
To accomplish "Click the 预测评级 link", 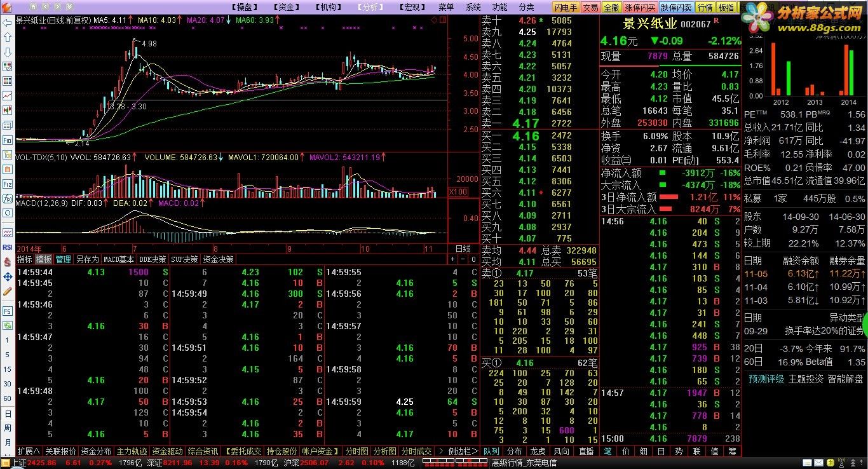I will click(x=766, y=379).
